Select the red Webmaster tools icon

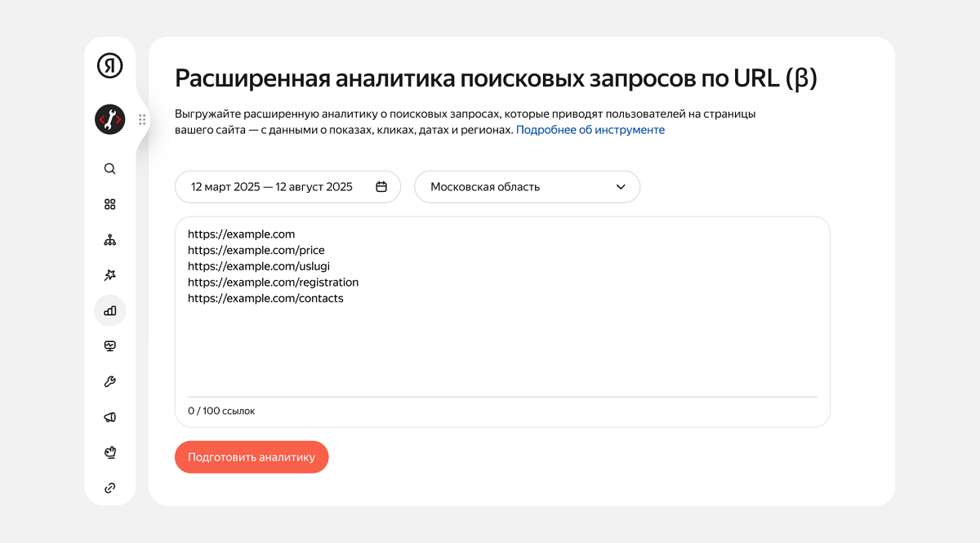(x=109, y=119)
